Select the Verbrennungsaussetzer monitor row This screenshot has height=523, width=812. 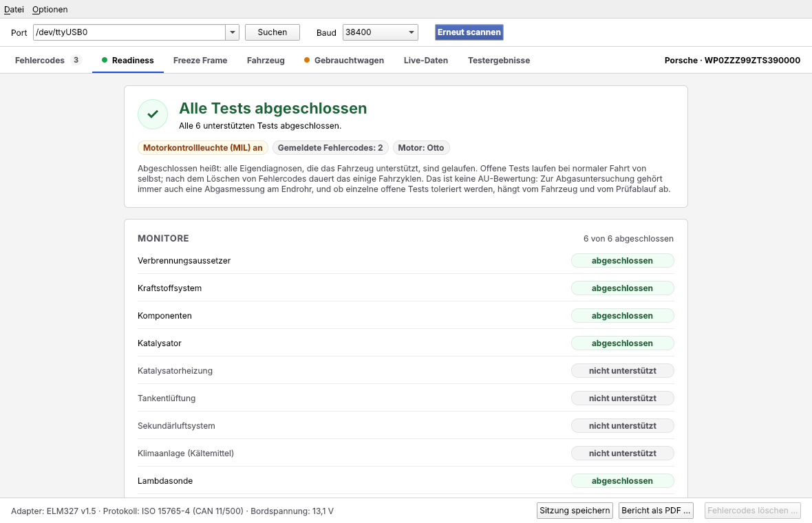[x=406, y=260]
